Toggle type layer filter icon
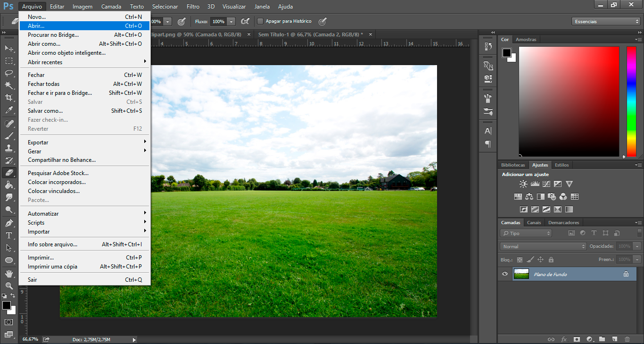 [594, 233]
